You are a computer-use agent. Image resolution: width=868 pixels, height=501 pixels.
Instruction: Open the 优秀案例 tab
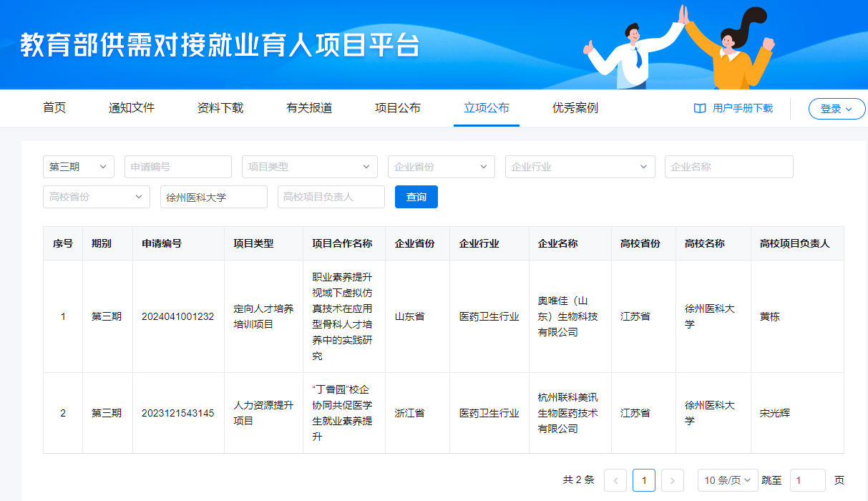pyautogui.click(x=575, y=108)
